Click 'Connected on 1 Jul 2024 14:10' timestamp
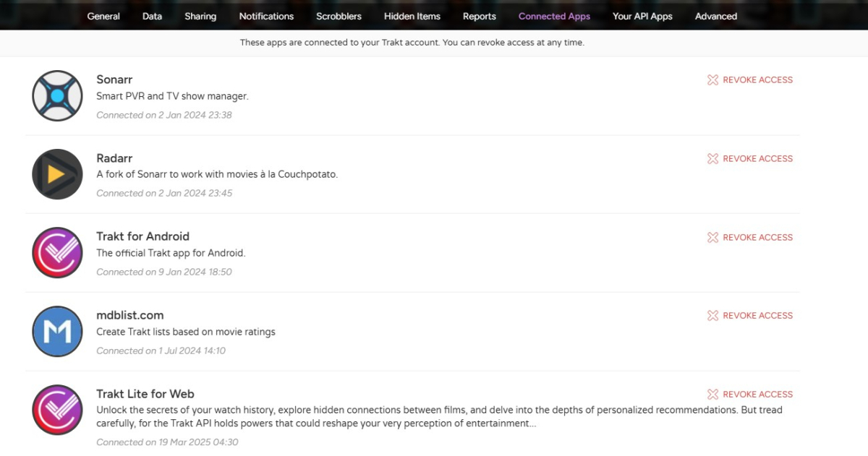 click(x=161, y=351)
